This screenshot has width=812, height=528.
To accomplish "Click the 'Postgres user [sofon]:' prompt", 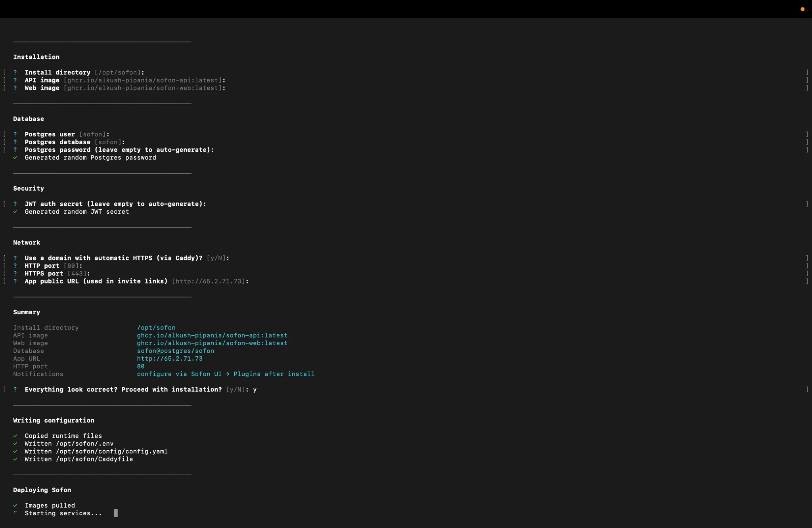I will click(x=67, y=134).
